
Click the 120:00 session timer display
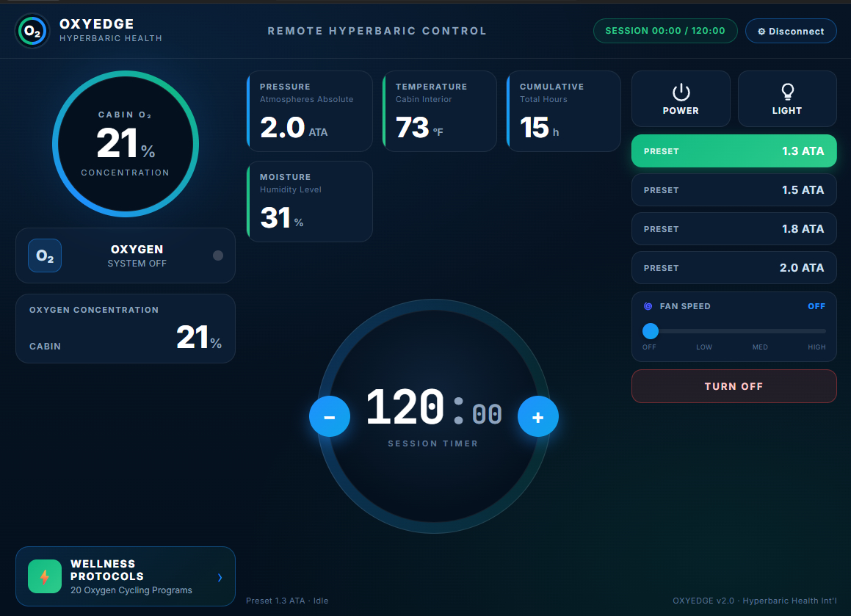(434, 407)
